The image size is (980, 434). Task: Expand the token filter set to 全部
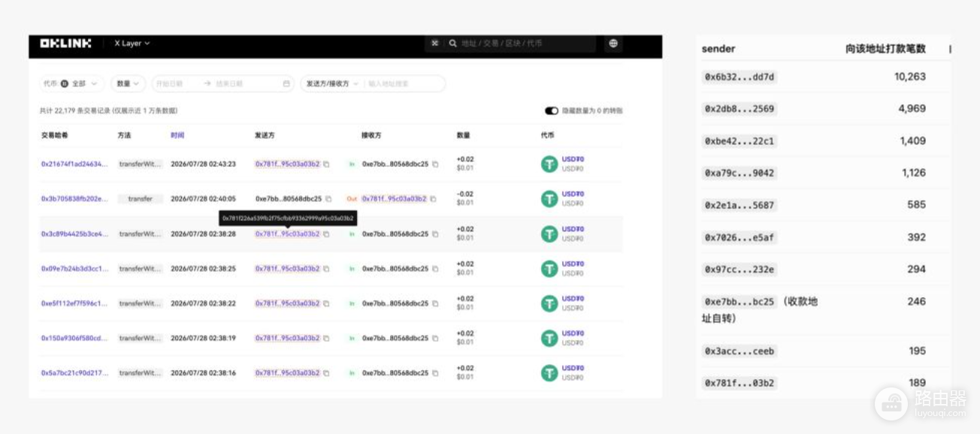click(x=71, y=83)
